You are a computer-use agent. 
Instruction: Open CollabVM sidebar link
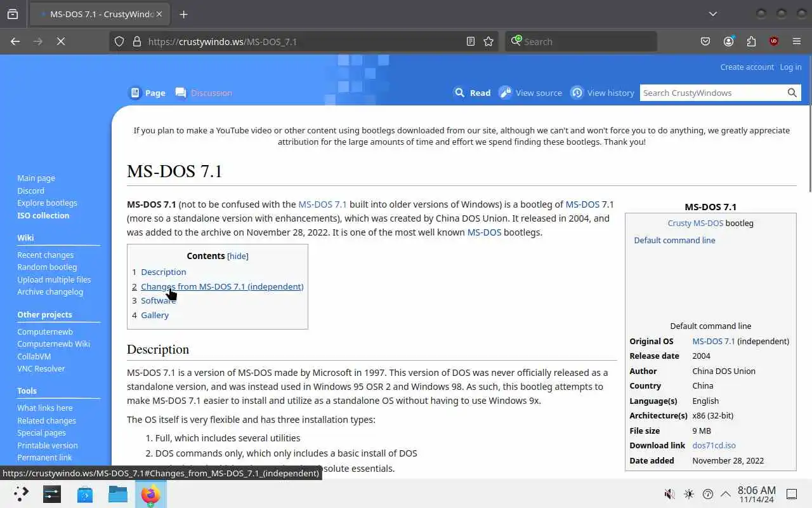point(34,356)
